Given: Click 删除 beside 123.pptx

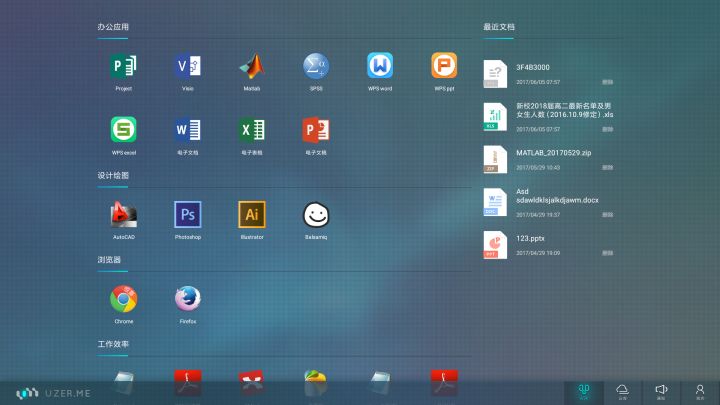Looking at the screenshot, I should click(x=608, y=253).
